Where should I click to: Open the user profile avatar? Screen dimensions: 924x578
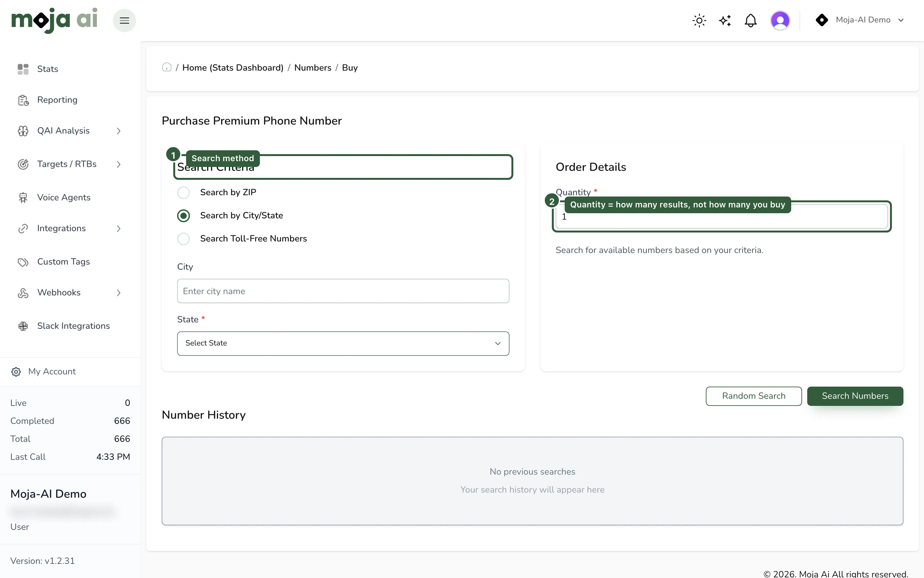click(x=780, y=20)
